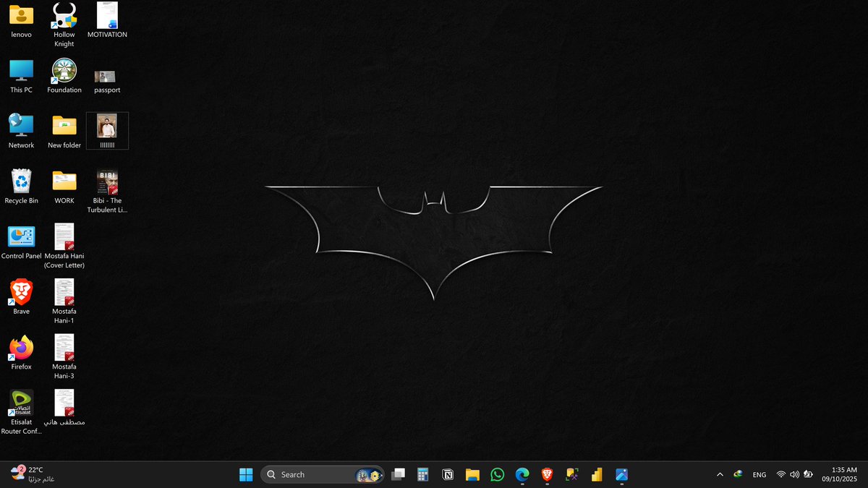Launch Brave browser from desktop
The height and width of the screenshot is (488, 868).
tap(21, 297)
